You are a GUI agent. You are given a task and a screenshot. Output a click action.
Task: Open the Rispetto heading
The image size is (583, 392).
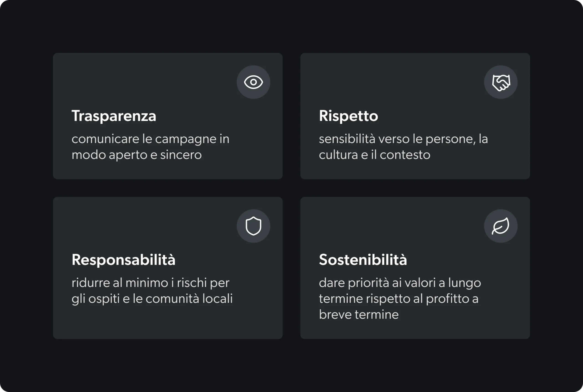(348, 116)
